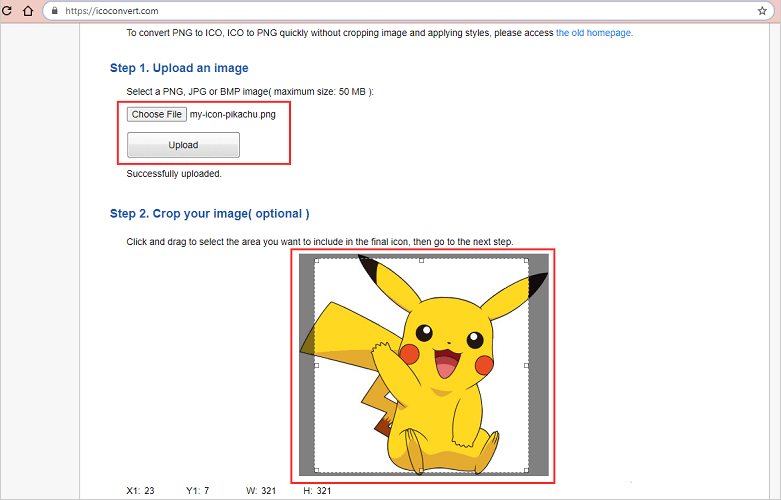Click the bottom-right crop selection handle
The width and height of the screenshot is (781, 500).
526,470
